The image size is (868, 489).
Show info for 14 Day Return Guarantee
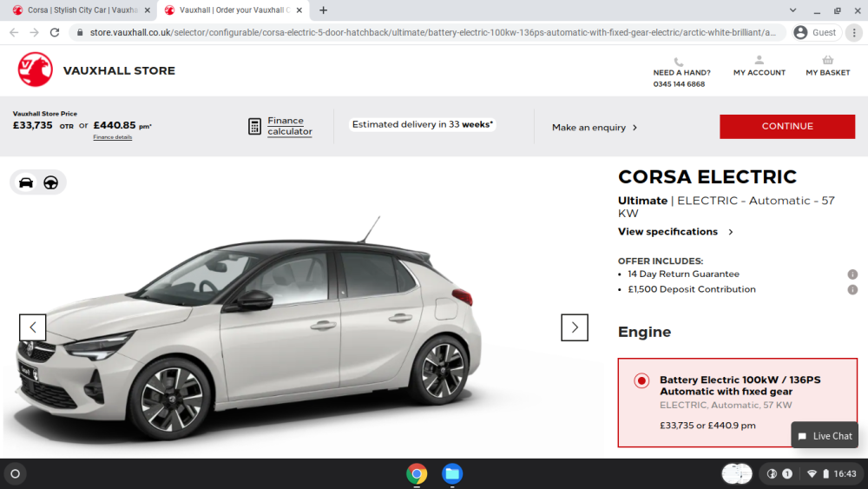point(852,274)
